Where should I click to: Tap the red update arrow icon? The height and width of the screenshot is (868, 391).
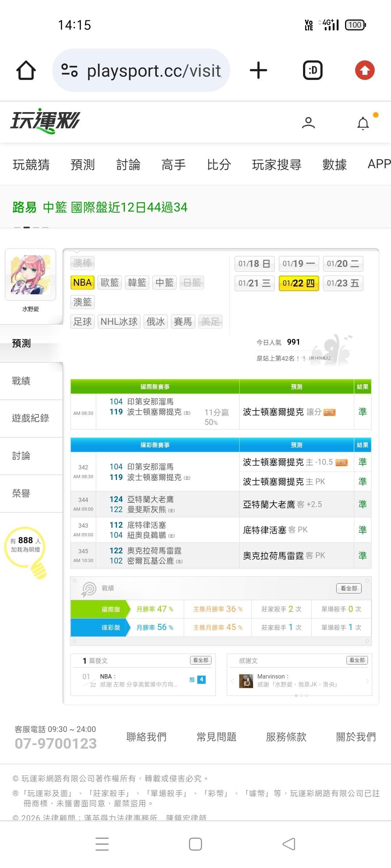click(365, 70)
